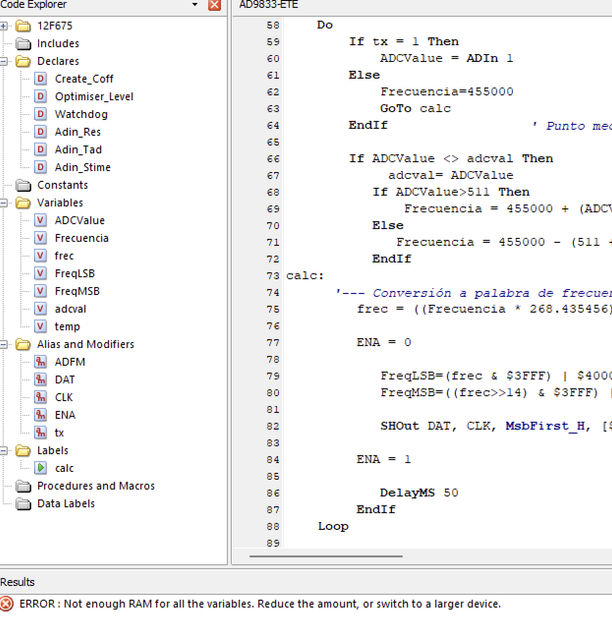Collapse the Variables tree node
This screenshot has height=640, width=612.
pyautogui.click(x=3, y=203)
